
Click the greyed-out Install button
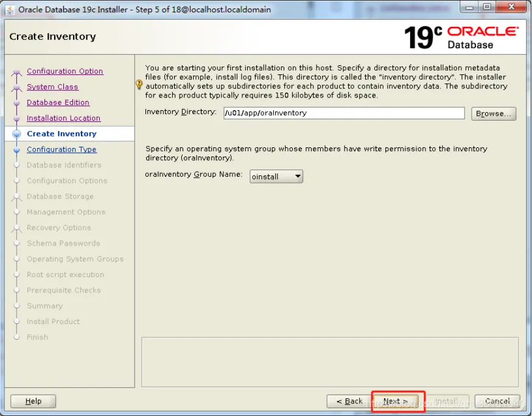tap(447, 401)
